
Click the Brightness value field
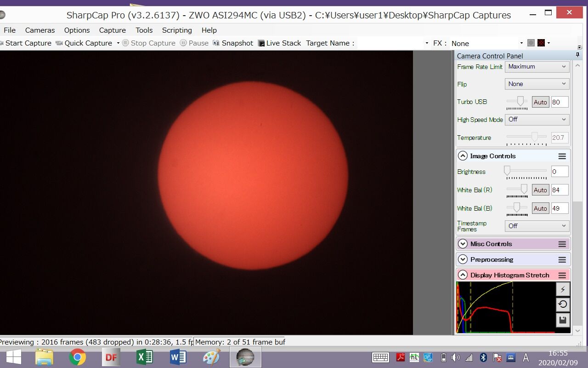pos(560,172)
